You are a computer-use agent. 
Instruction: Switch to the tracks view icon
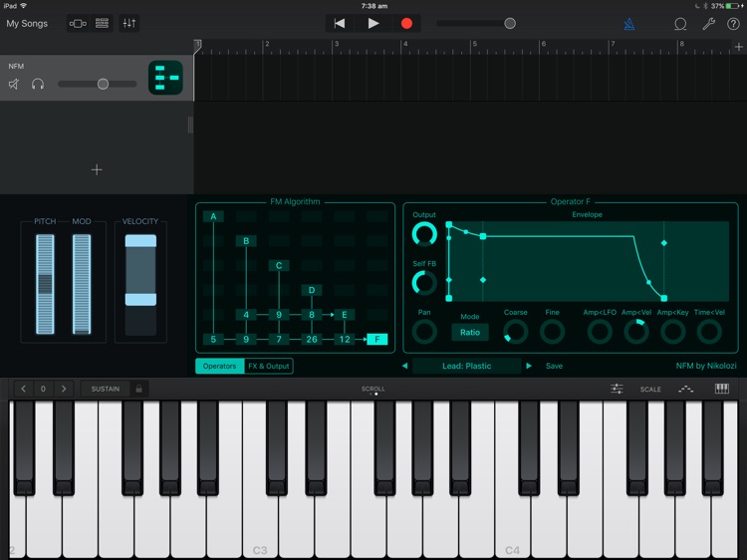102,23
